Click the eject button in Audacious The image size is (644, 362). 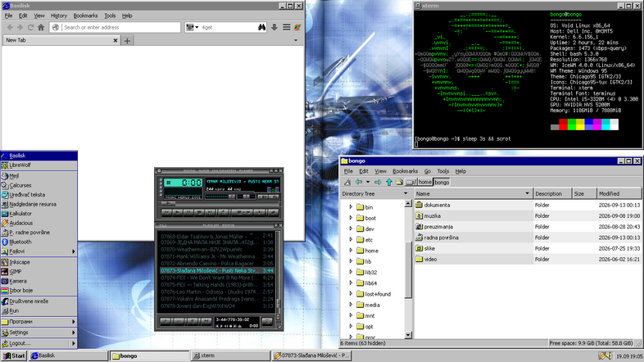224,213
